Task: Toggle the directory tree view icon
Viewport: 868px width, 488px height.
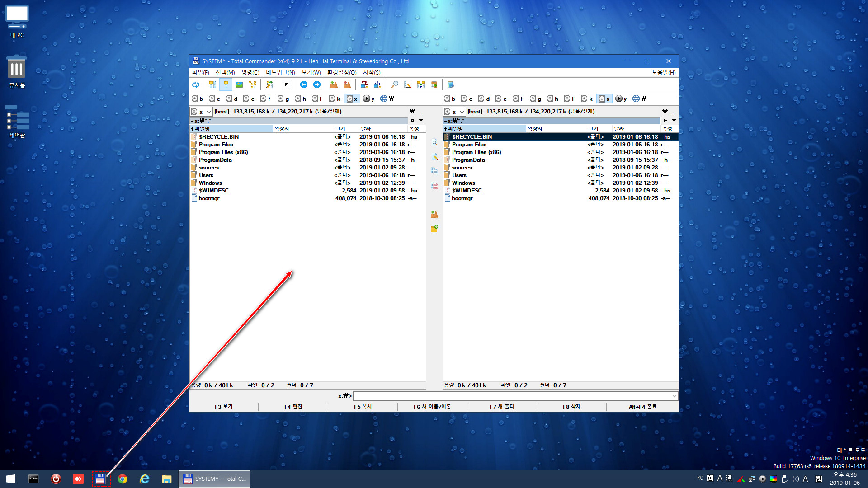Action: point(252,84)
